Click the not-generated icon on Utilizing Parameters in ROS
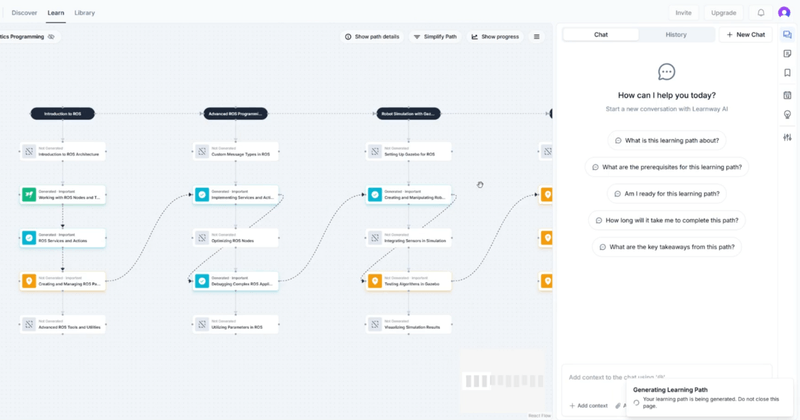The height and width of the screenshot is (420, 800). click(x=202, y=324)
